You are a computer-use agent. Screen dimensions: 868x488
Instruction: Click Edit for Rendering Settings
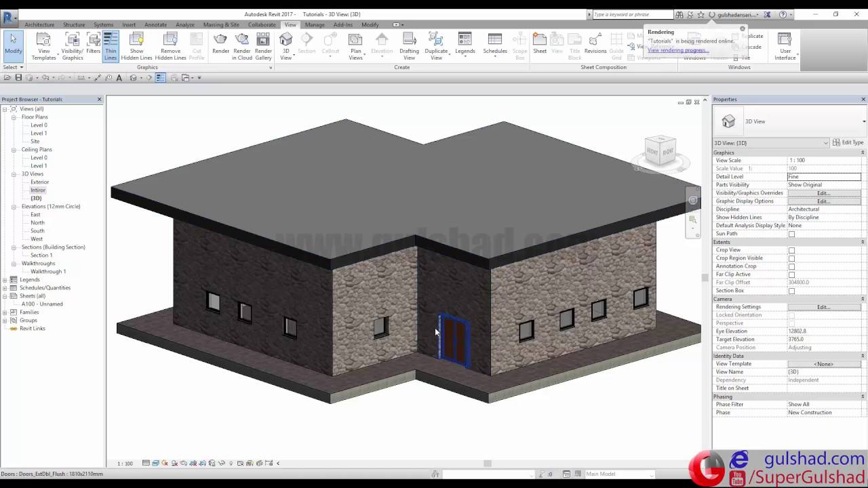pos(823,307)
